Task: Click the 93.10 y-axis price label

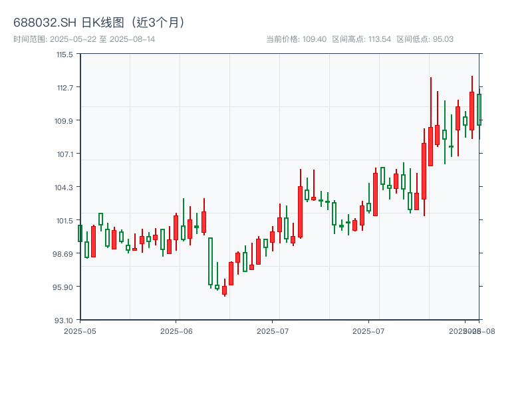Action: coord(64,320)
